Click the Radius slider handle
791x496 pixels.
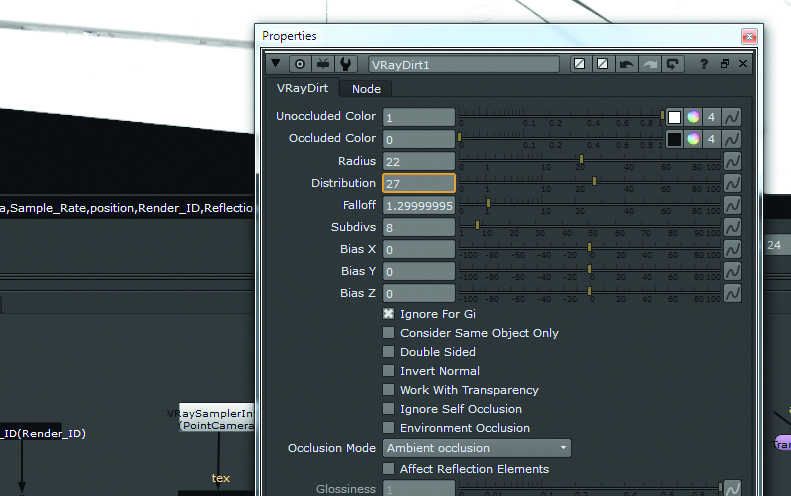[x=581, y=159]
